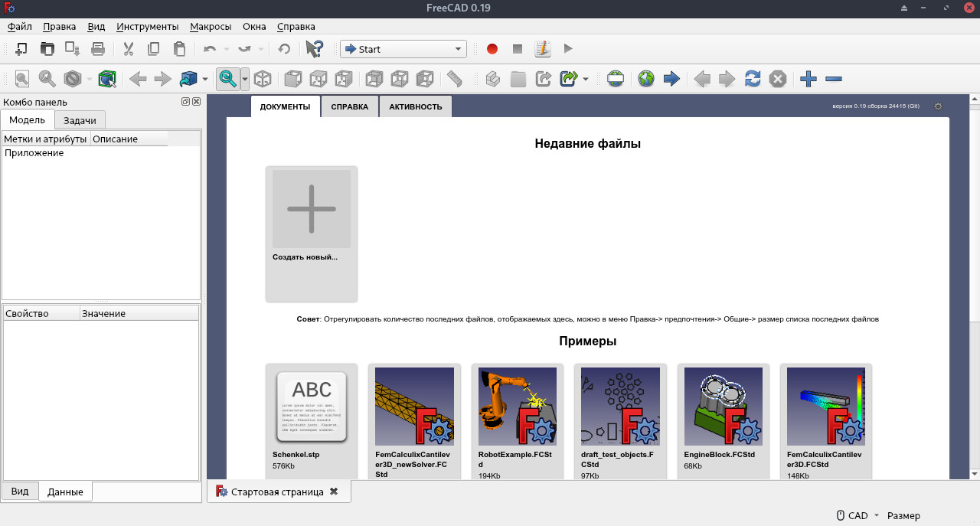This screenshot has height=526, width=980.
Task: Open the RobotExample.FCStd example
Action: (517, 406)
